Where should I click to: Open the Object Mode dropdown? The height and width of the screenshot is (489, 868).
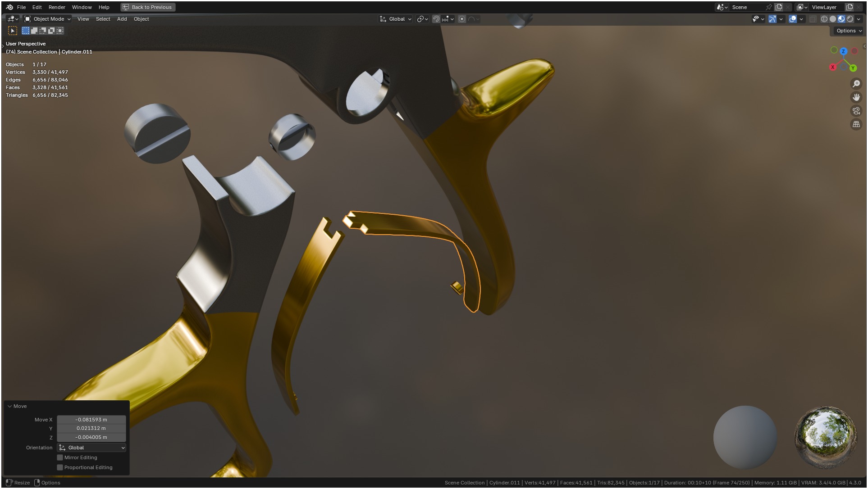click(x=48, y=19)
